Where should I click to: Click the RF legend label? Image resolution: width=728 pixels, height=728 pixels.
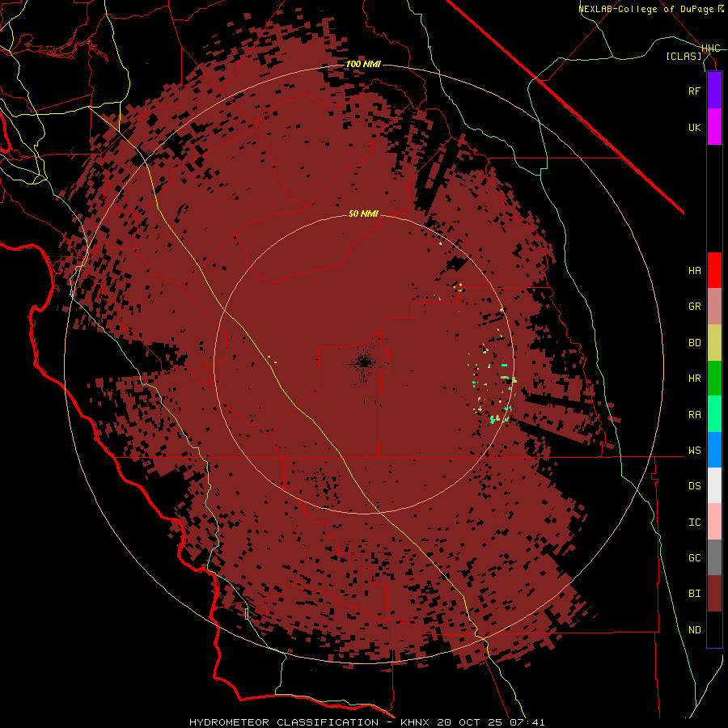click(694, 91)
